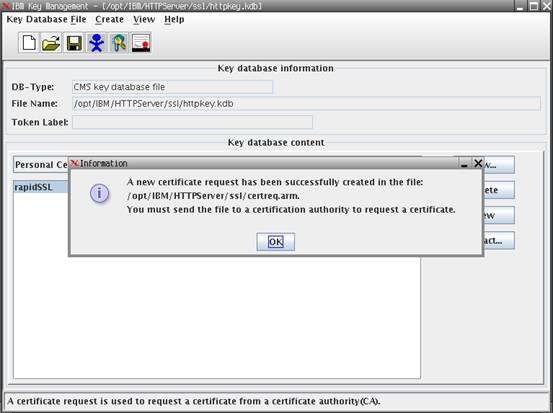Open the Help menu

point(174,19)
